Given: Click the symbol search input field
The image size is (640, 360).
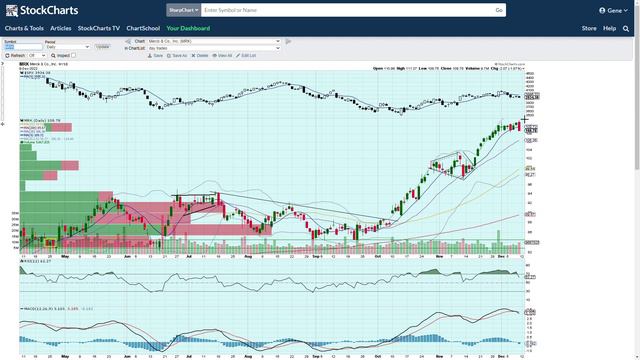Looking at the screenshot, I should tap(347, 10).
